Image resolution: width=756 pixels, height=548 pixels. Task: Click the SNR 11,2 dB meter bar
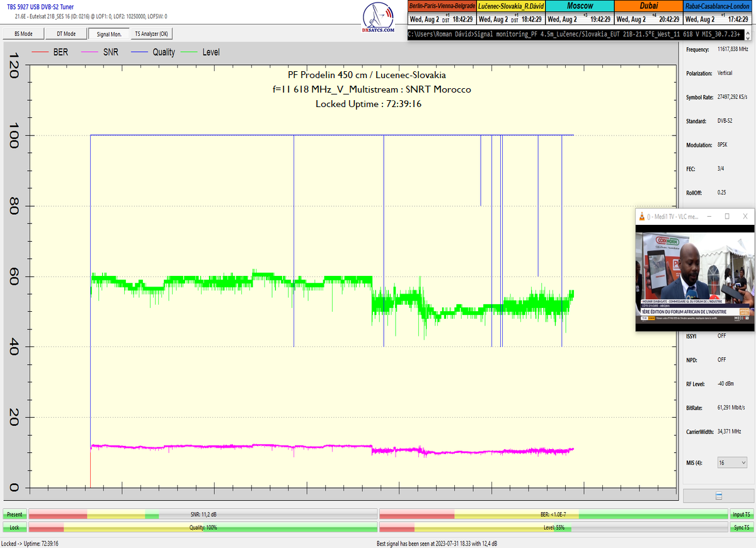tap(203, 515)
